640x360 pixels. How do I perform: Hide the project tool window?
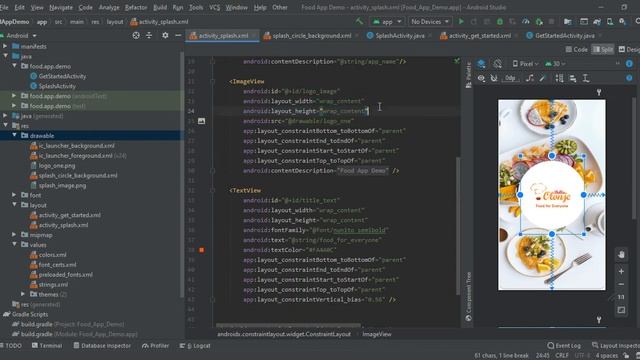click(x=178, y=36)
